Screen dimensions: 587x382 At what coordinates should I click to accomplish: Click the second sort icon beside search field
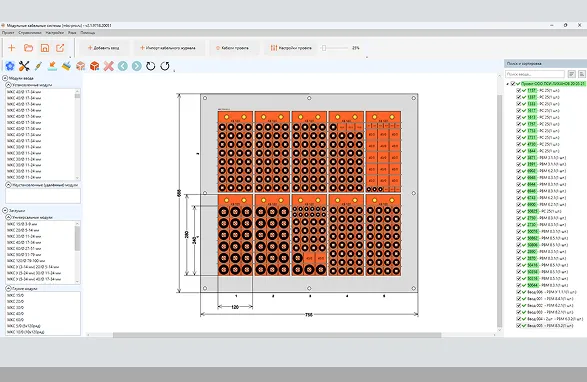(x=581, y=74)
